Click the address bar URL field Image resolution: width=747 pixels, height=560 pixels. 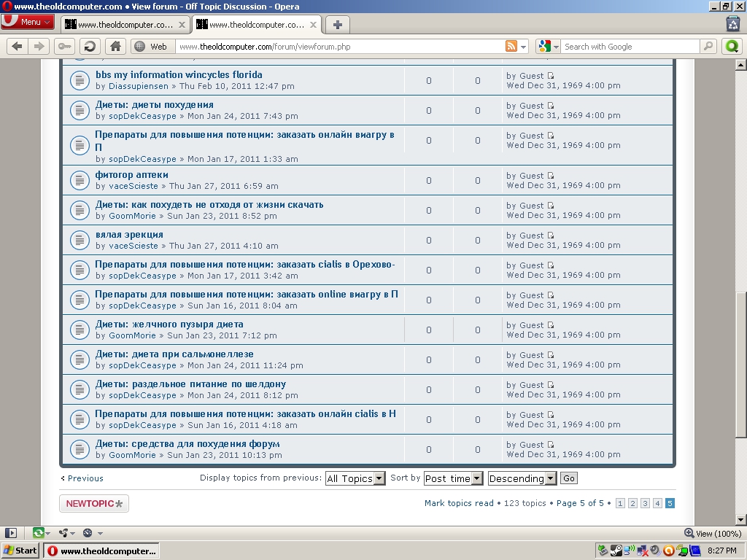pyautogui.click(x=339, y=47)
